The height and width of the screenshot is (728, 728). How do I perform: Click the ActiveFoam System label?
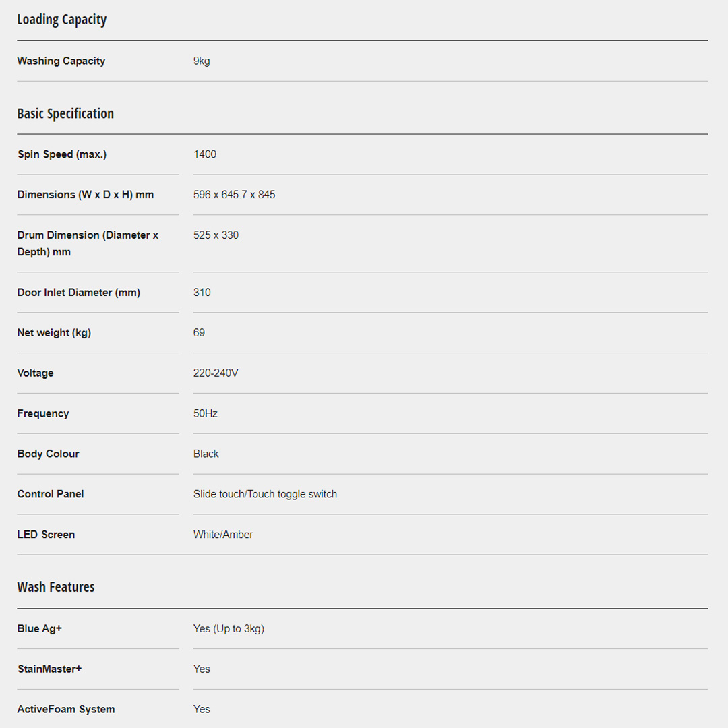[x=66, y=709]
